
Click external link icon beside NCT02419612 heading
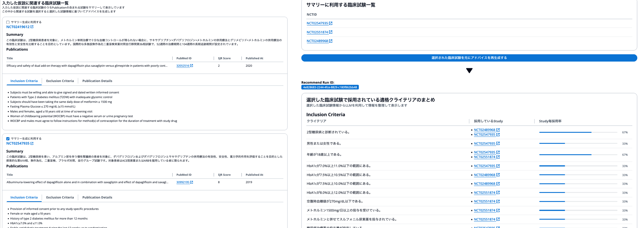pyautogui.click(x=32, y=27)
